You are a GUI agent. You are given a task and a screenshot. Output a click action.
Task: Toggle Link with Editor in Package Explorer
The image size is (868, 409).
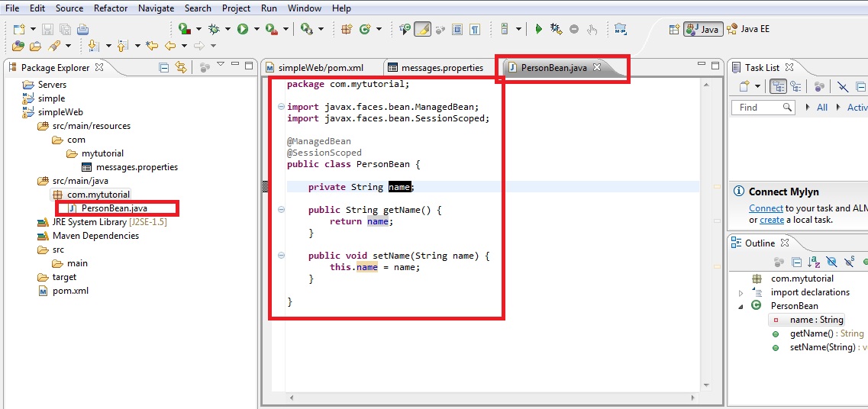[181, 67]
